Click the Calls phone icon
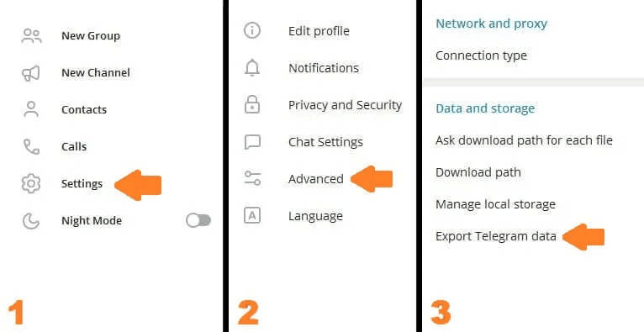The height and width of the screenshot is (332, 644). point(31,146)
